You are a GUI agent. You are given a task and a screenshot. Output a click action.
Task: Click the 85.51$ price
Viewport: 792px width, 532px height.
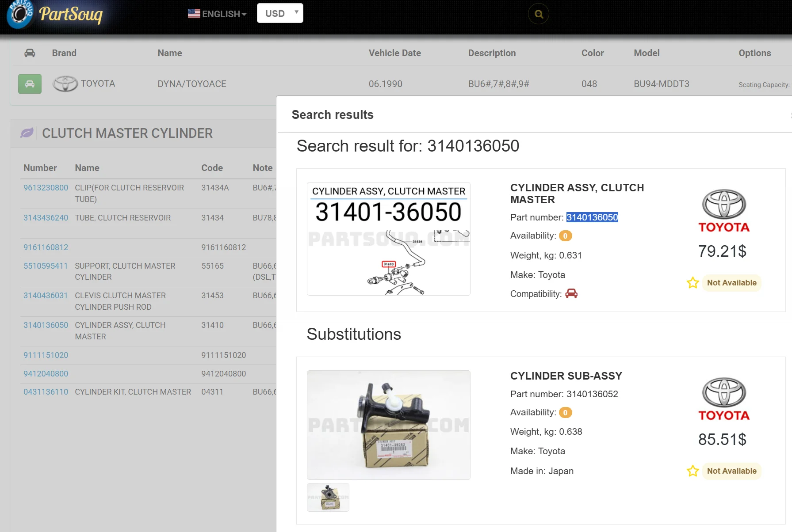(x=722, y=440)
